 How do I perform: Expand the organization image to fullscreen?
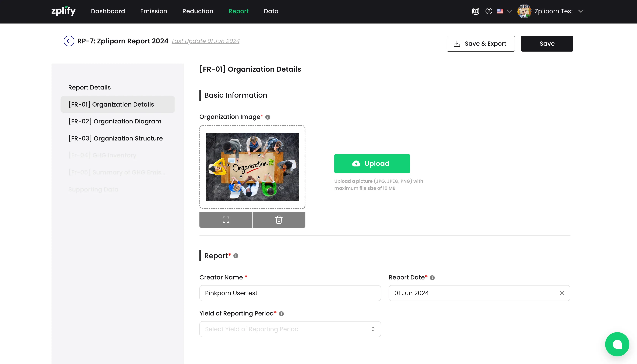pos(226,220)
